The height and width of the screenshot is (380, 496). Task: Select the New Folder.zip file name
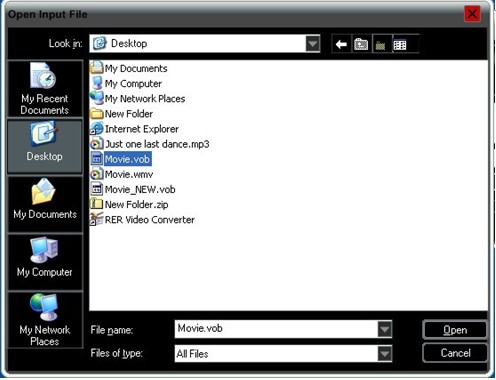coord(136,204)
